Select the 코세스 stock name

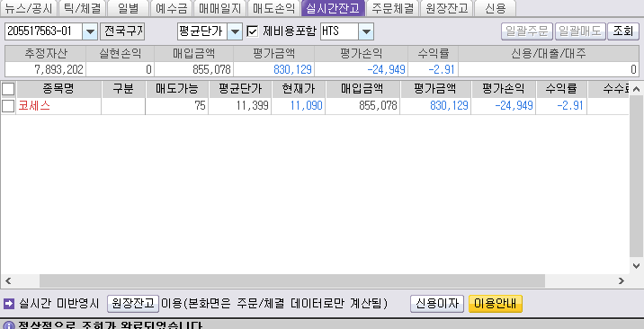pos(34,106)
